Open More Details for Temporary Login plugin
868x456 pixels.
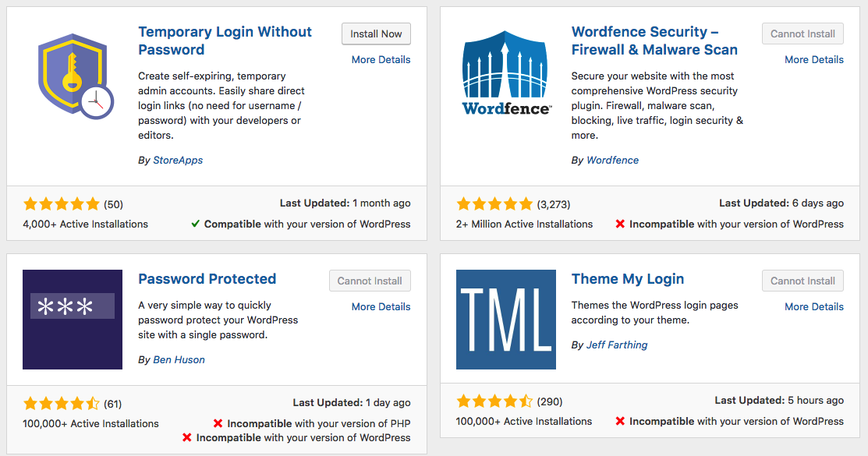point(381,59)
